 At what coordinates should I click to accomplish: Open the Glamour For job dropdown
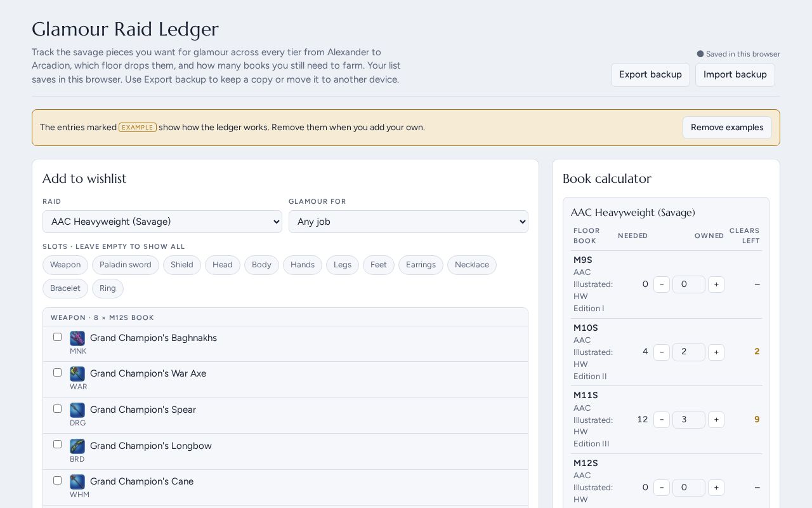tap(409, 222)
